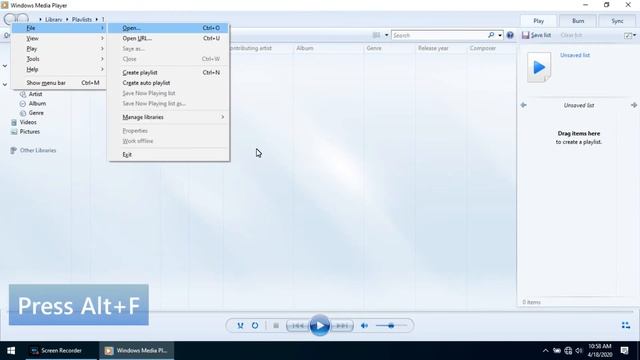640x360 pixels.
Task: Click the search magnifier icon
Action: (x=491, y=35)
